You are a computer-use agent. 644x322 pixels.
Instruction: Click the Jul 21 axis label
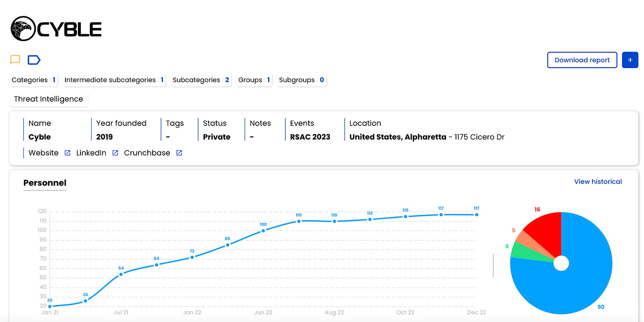121,312
